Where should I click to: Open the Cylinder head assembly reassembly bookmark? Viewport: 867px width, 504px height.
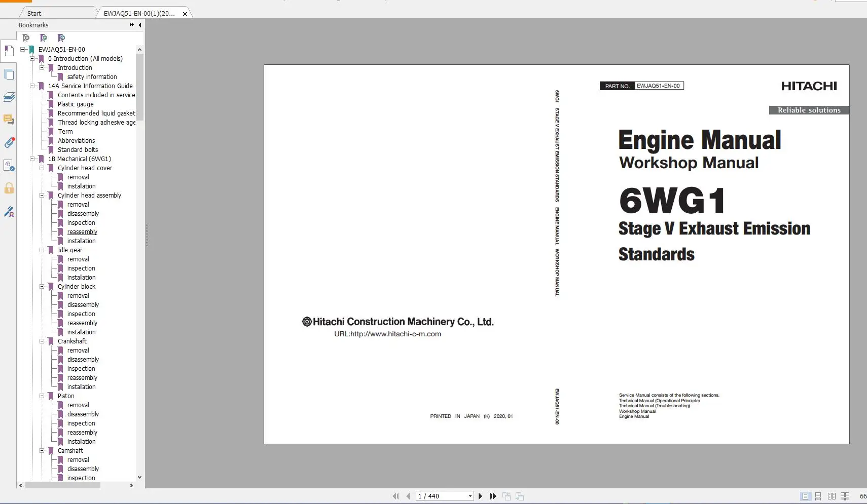pos(82,232)
